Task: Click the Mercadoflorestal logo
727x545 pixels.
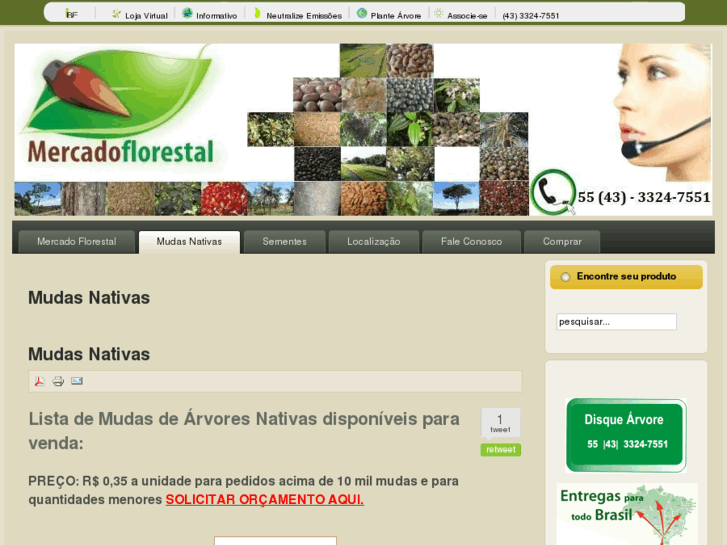Action: [x=118, y=108]
